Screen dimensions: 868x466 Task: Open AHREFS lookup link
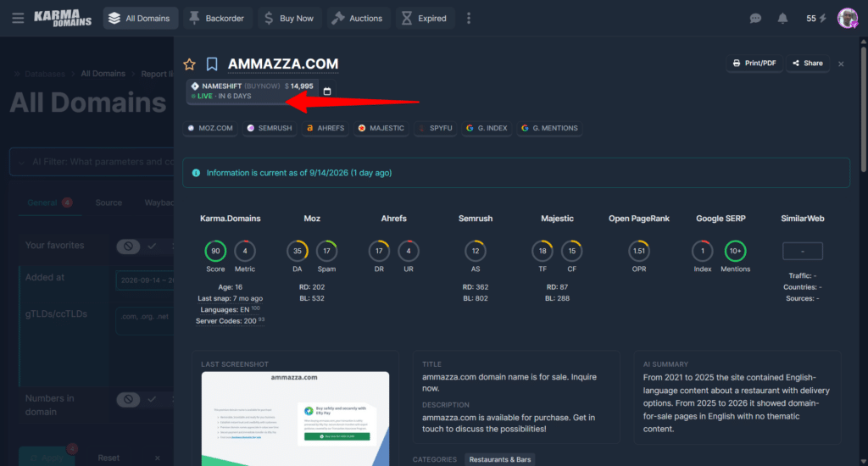click(325, 128)
